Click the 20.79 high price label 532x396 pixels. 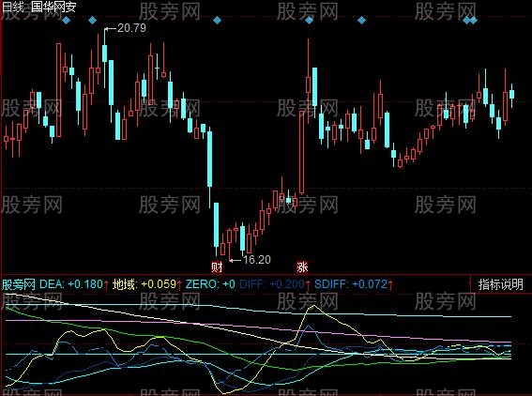coord(131,28)
